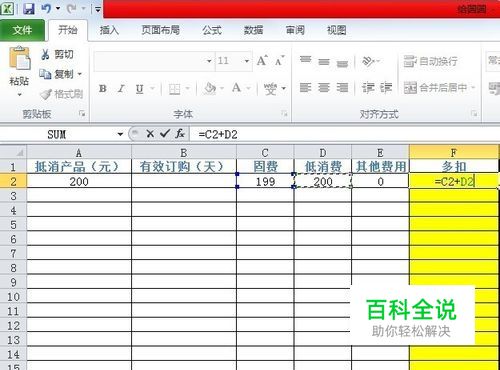Image resolution: width=500 pixels, height=370 pixels.
Task: Increase font size with large A icon
Action: [x=262, y=61]
